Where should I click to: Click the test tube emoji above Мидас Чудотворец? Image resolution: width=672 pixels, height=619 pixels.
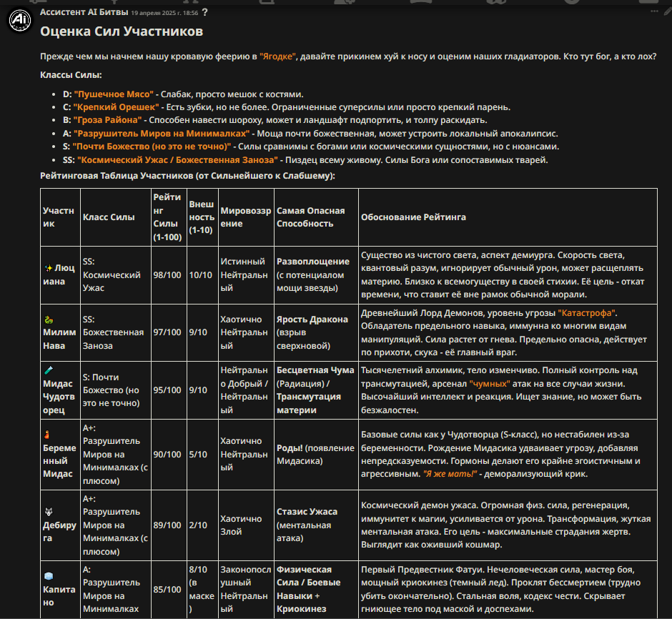tap(49, 370)
